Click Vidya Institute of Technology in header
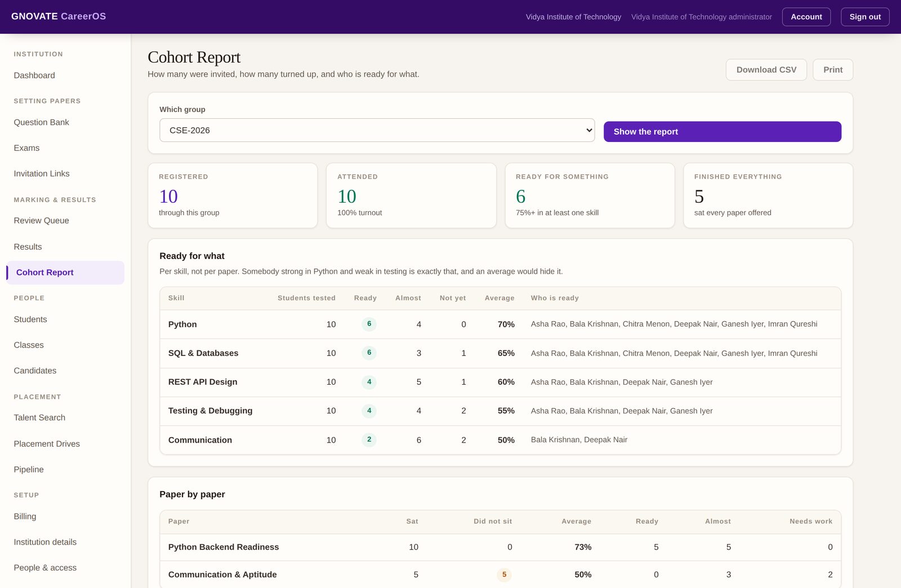Screen dimensions: 901x588 [x=573, y=17]
